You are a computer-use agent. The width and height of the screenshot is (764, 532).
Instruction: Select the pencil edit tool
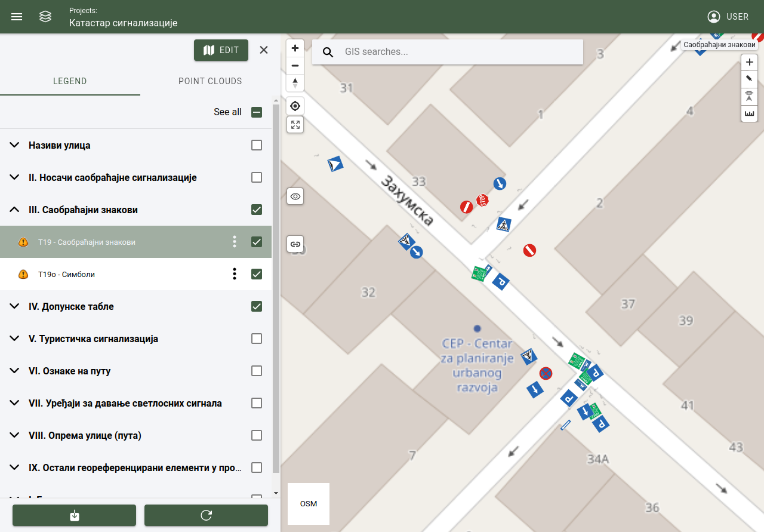(749, 79)
